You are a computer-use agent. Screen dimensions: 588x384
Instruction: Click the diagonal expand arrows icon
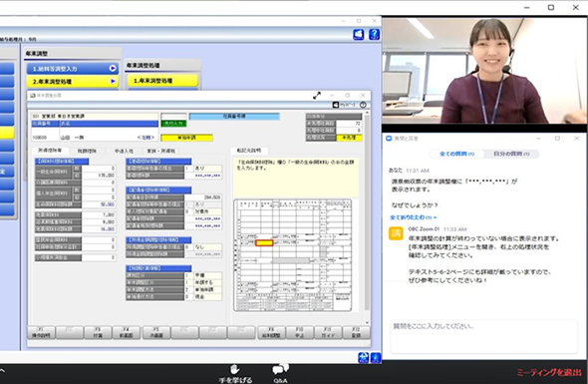pyautogui.click(x=317, y=96)
